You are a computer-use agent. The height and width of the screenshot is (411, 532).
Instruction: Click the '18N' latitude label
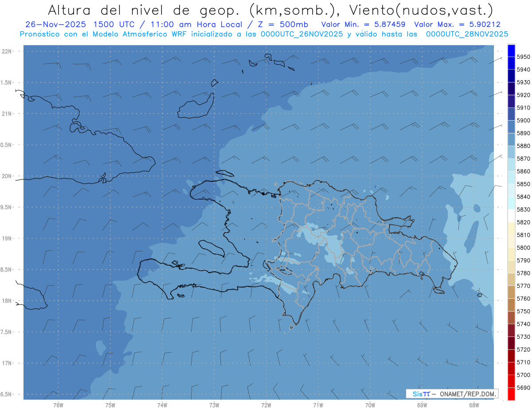coord(7,301)
